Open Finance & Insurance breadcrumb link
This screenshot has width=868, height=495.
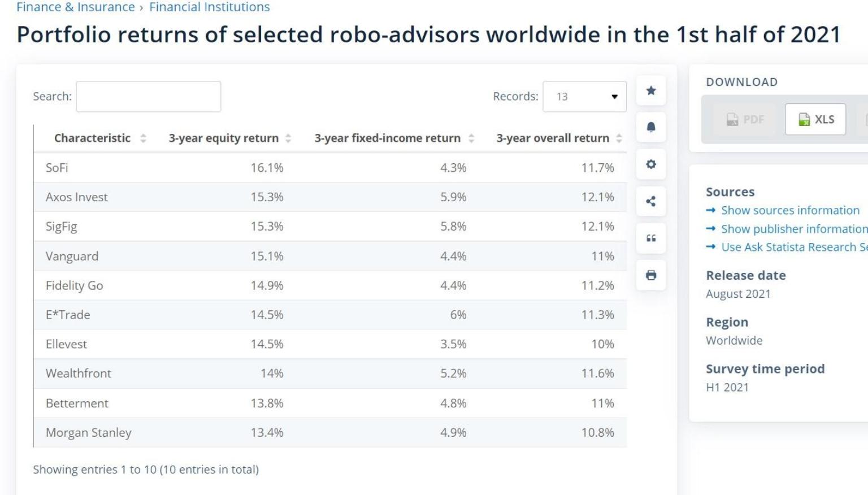point(76,7)
